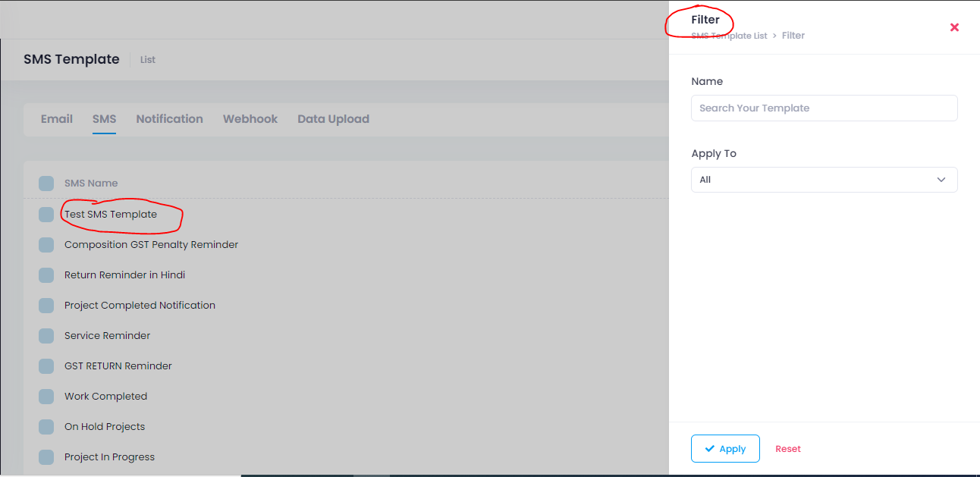This screenshot has height=477, width=980.
Task: Click the checkmark icon in Apply button
Action: (710, 449)
